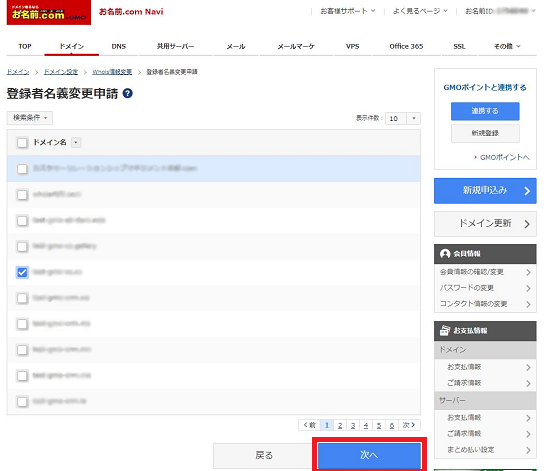Open コンタクト情報の変更 chevron link
Image resolution: width=550 pixels, height=471 pixels.
[x=528, y=304]
